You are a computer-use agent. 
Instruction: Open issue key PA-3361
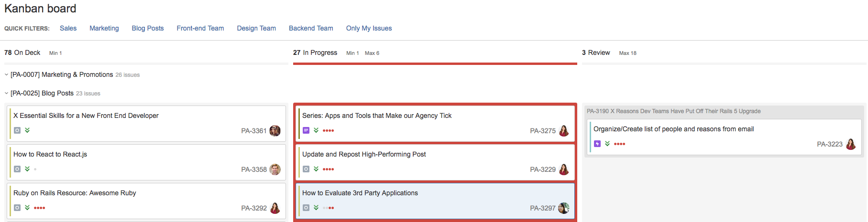tap(254, 131)
